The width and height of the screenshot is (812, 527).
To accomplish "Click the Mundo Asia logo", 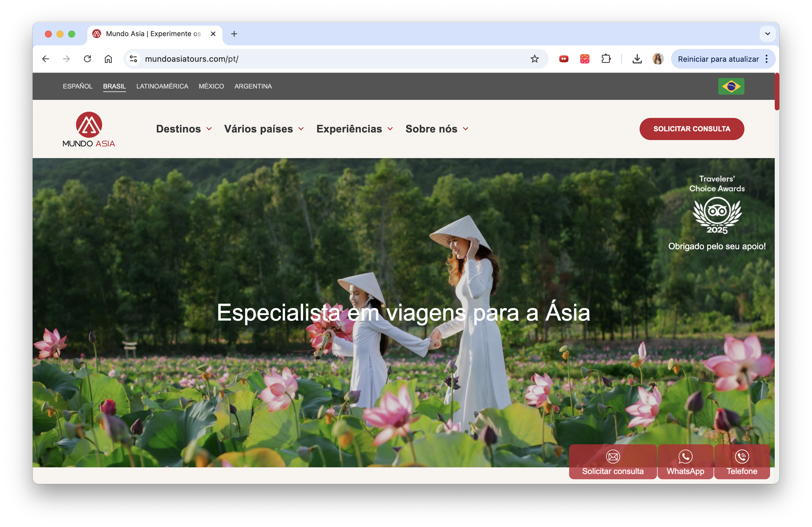I will click(89, 129).
